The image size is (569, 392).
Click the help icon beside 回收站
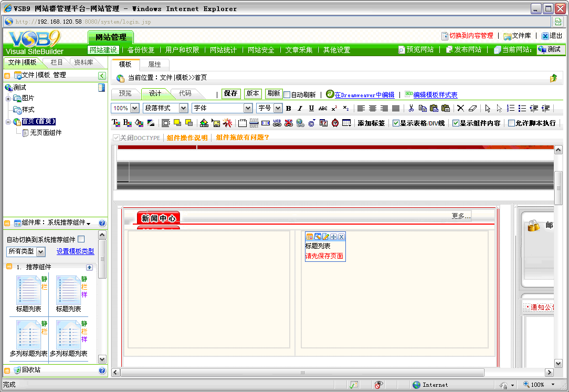coord(102,370)
